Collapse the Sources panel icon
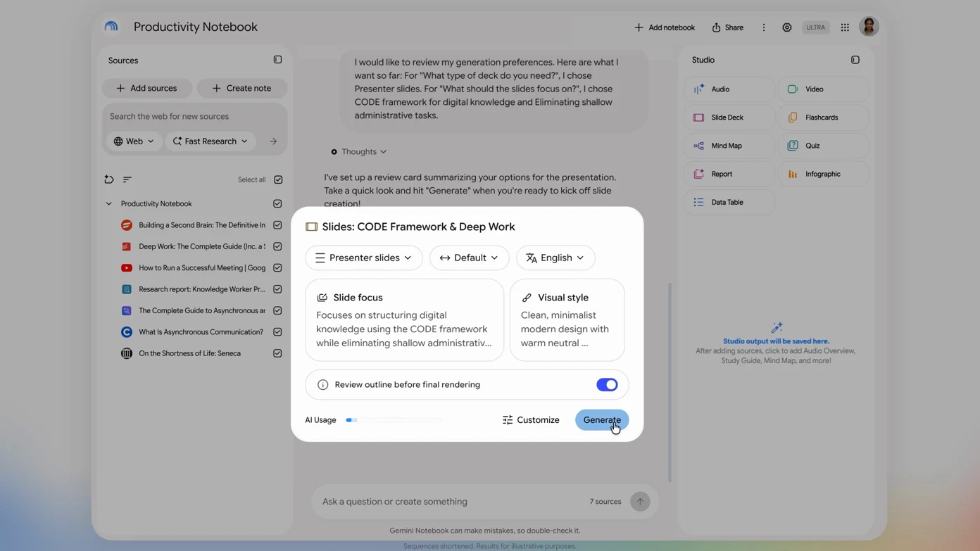This screenshot has width=980, height=551. point(277,60)
